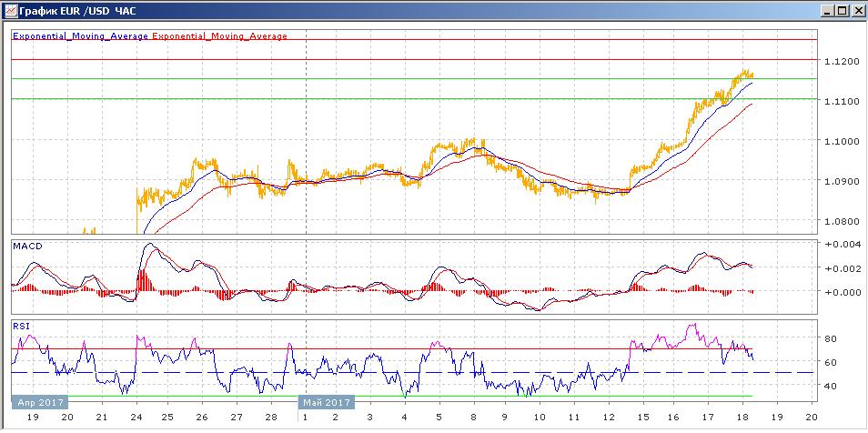
Task: Click the Май 2017 month marker
Action: (325, 401)
